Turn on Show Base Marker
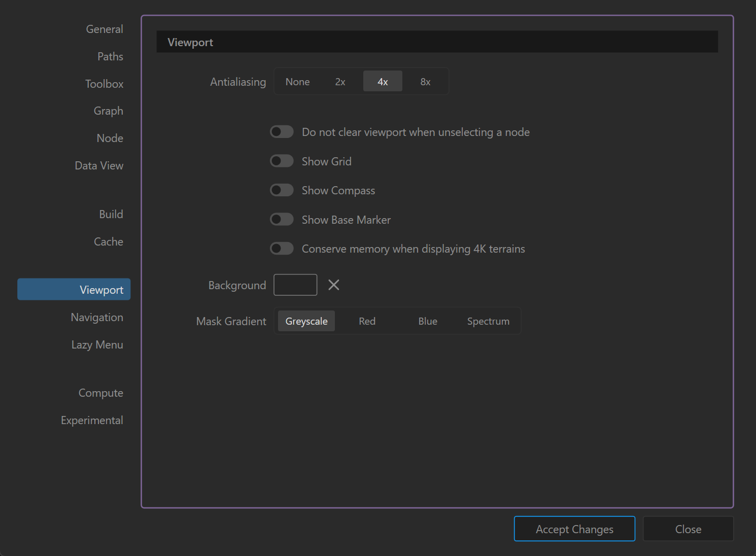This screenshot has height=556, width=756. point(282,220)
